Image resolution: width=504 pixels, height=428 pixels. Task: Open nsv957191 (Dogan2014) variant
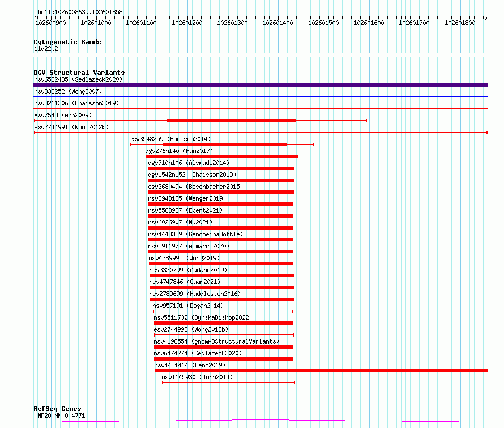point(188,306)
